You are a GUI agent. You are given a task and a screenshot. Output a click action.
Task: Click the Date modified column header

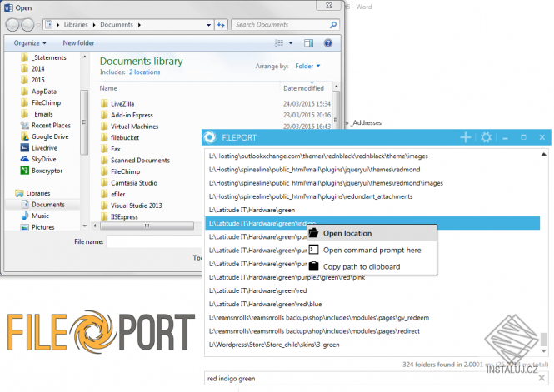tap(303, 88)
